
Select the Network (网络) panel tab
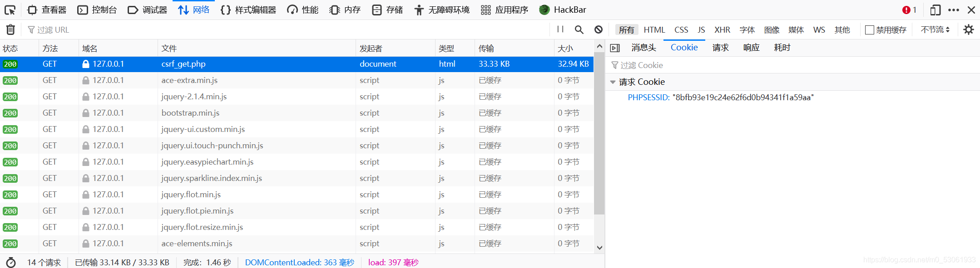[194, 10]
